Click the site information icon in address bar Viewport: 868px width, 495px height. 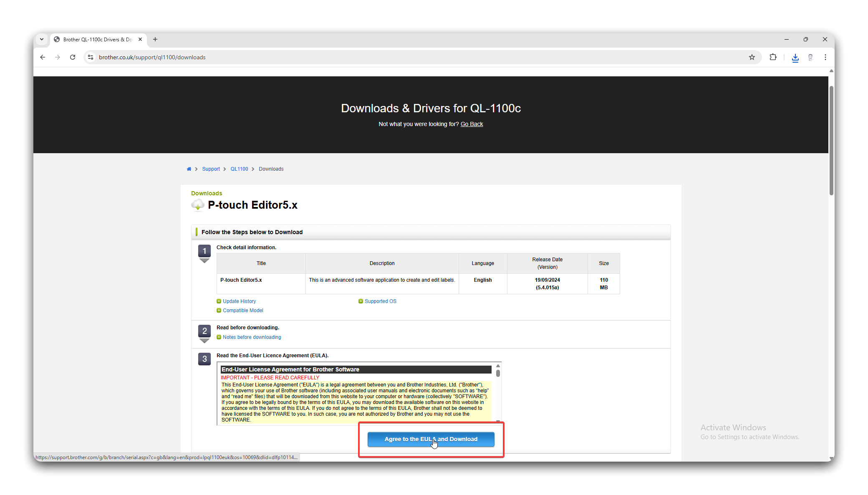coord(91,57)
